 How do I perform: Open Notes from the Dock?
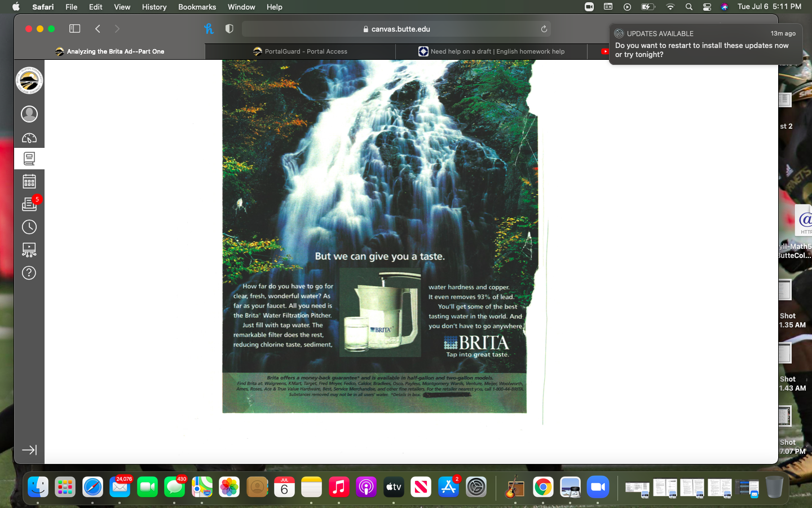(x=311, y=487)
